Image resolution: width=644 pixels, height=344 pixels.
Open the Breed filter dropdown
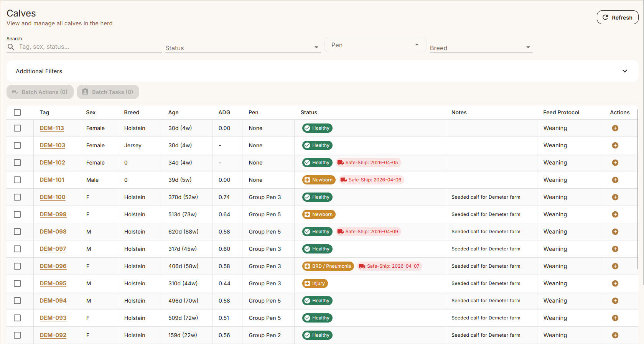pyautogui.click(x=481, y=48)
